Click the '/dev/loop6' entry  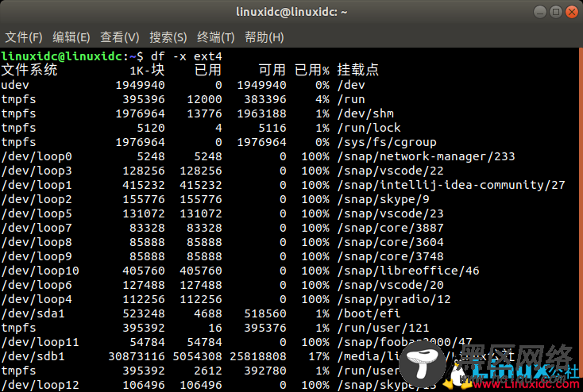[37, 285]
